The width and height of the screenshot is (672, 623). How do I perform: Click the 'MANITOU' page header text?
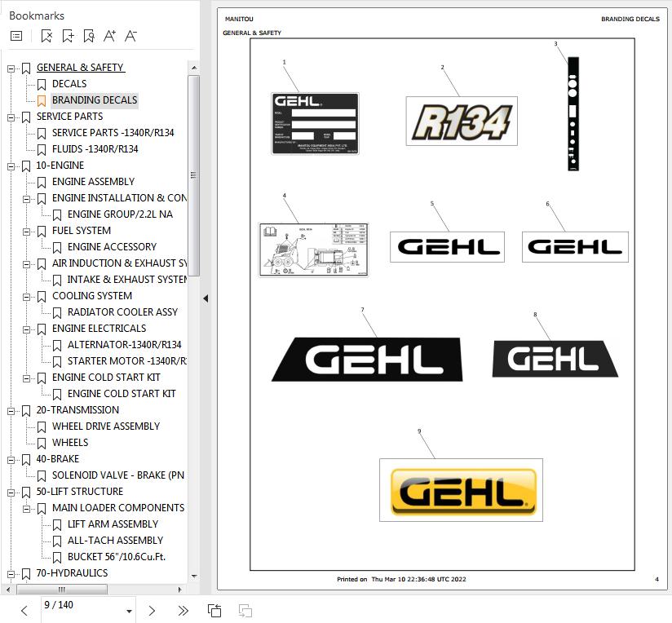(239, 19)
